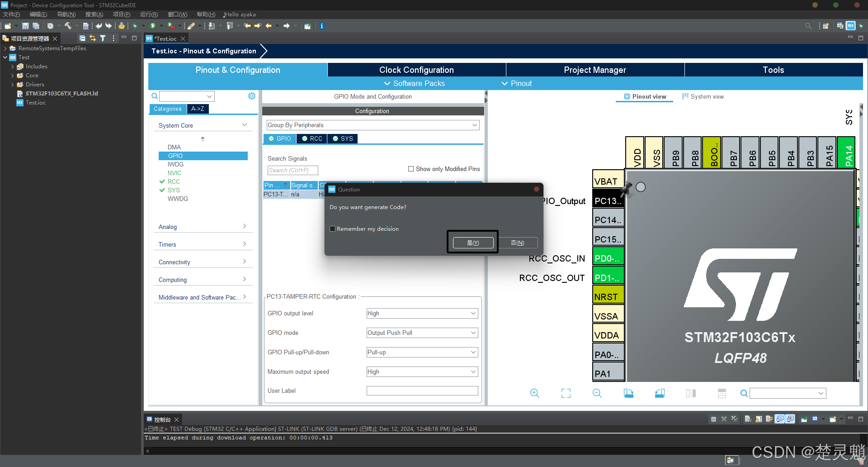Image resolution: width=868 pixels, height=467 pixels.
Task: Toggle show console when standard error changes
Action: tap(790, 419)
